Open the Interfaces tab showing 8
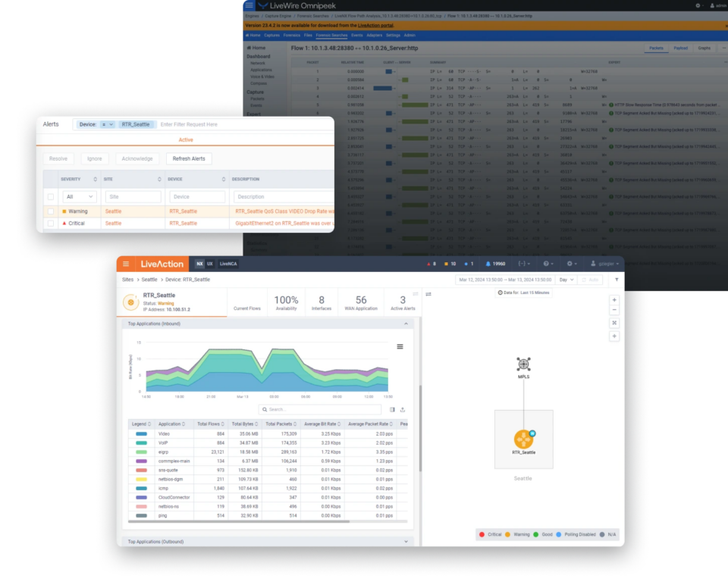Image resolution: width=728 pixels, height=579 pixels. click(322, 303)
